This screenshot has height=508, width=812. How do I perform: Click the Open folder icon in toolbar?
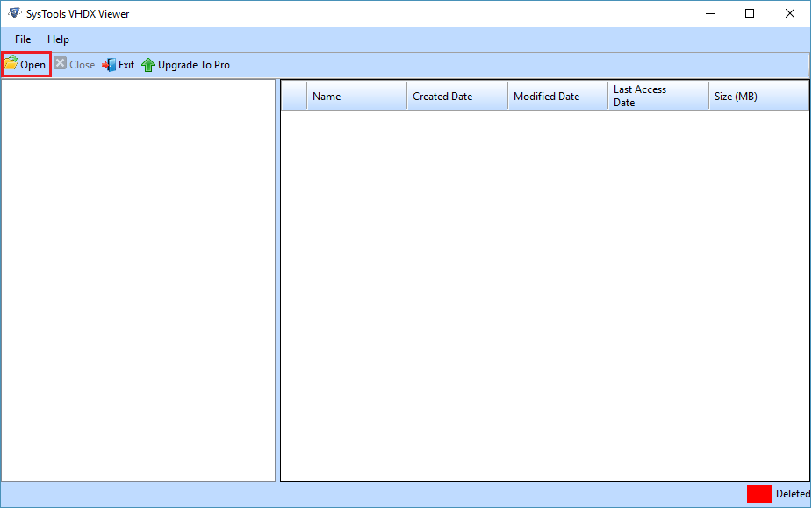11,64
